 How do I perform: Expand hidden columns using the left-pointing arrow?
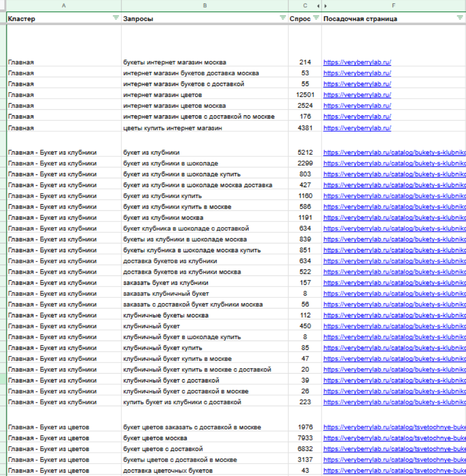pos(318,6)
